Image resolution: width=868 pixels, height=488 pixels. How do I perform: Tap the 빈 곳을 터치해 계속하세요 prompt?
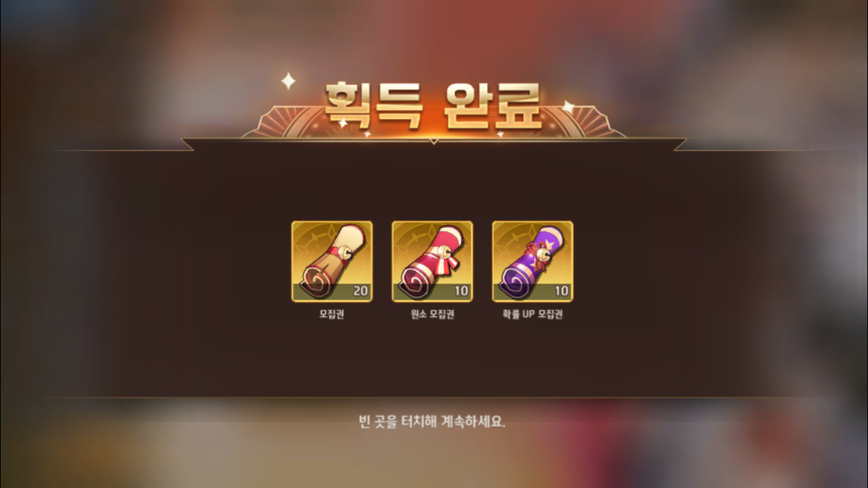[x=432, y=422]
